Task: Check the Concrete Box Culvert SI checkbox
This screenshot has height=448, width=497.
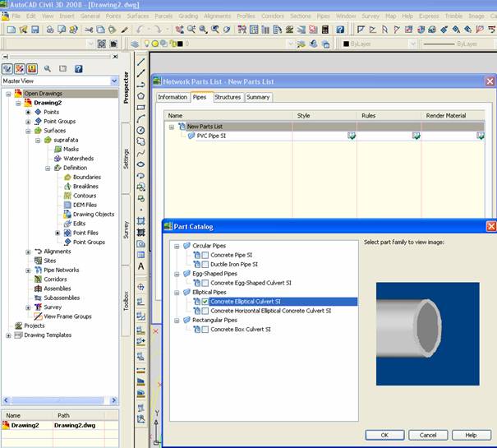Action: (205, 330)
